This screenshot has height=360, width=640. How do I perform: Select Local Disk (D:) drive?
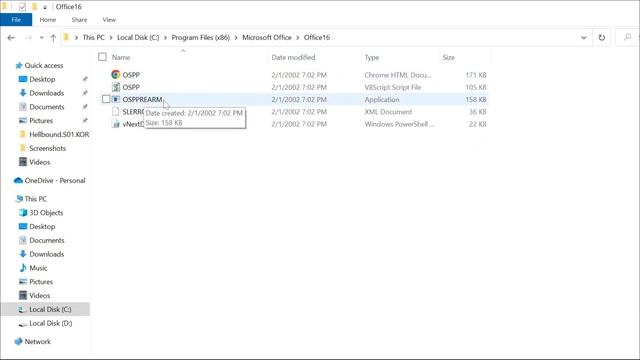51,323
